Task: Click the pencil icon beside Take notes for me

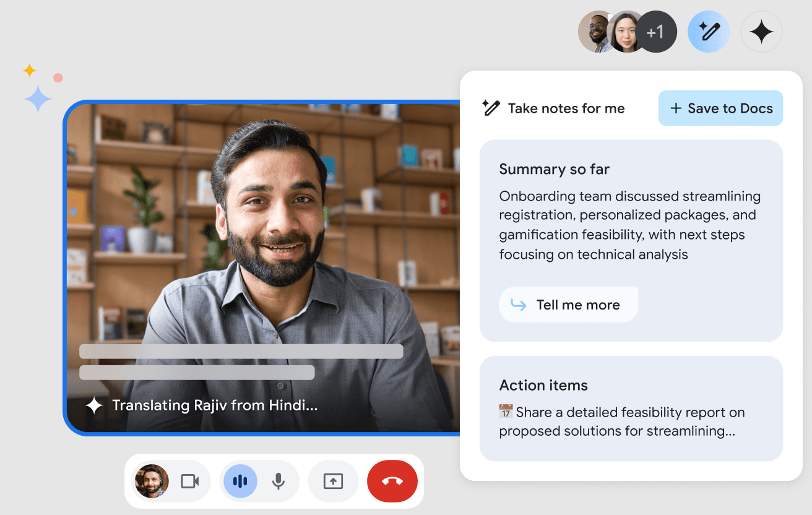Action: click(x=491, y=108)
